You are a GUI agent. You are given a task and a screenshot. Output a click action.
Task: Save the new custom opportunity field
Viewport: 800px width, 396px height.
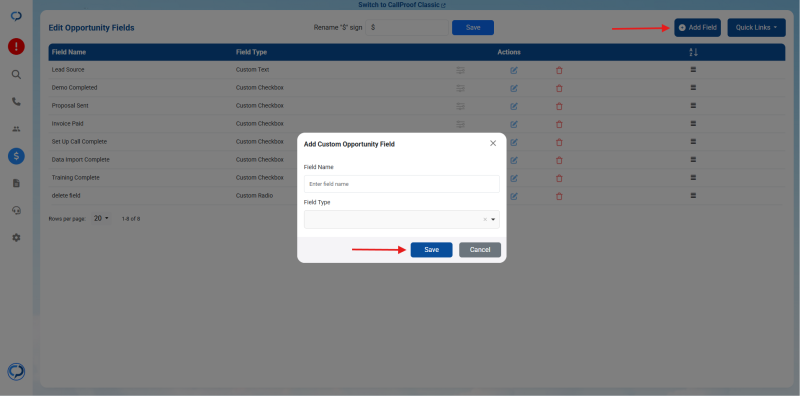click(x=431, y=250)
